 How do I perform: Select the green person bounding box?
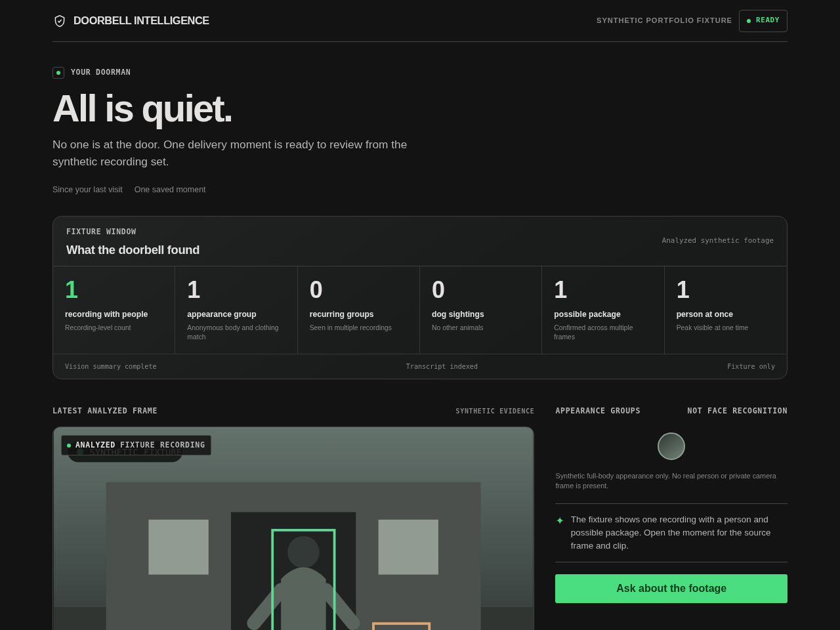click(x=303, y=579)
